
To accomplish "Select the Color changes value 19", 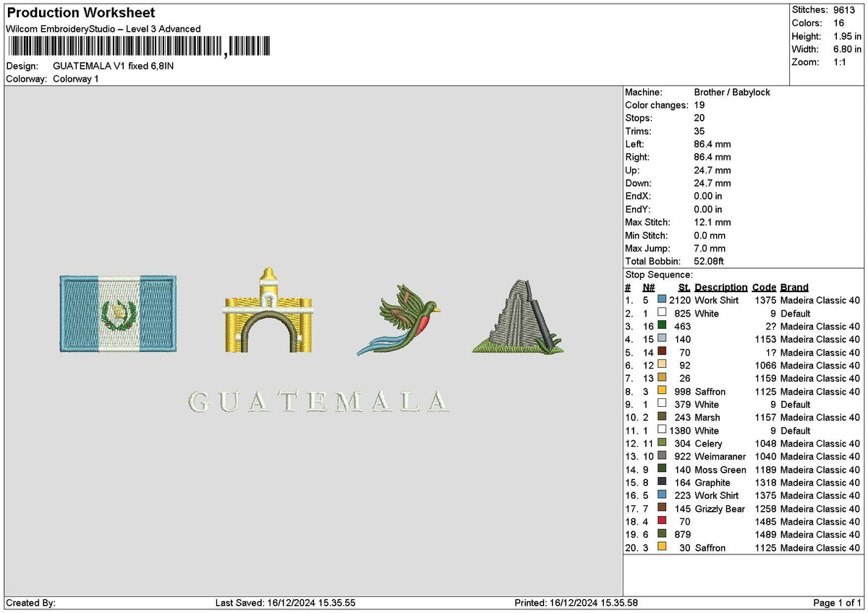I will click(x=699, y=106).
